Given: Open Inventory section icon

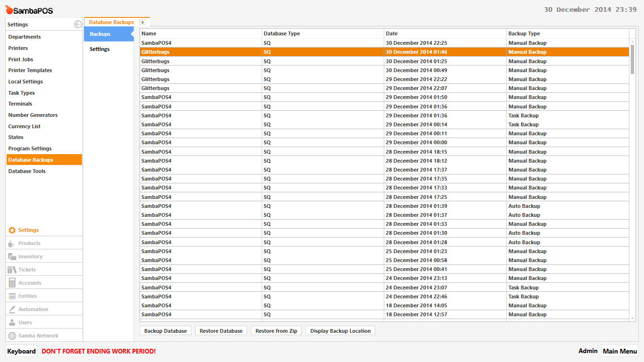Looking at the screenshot, I should coord(12,257).
